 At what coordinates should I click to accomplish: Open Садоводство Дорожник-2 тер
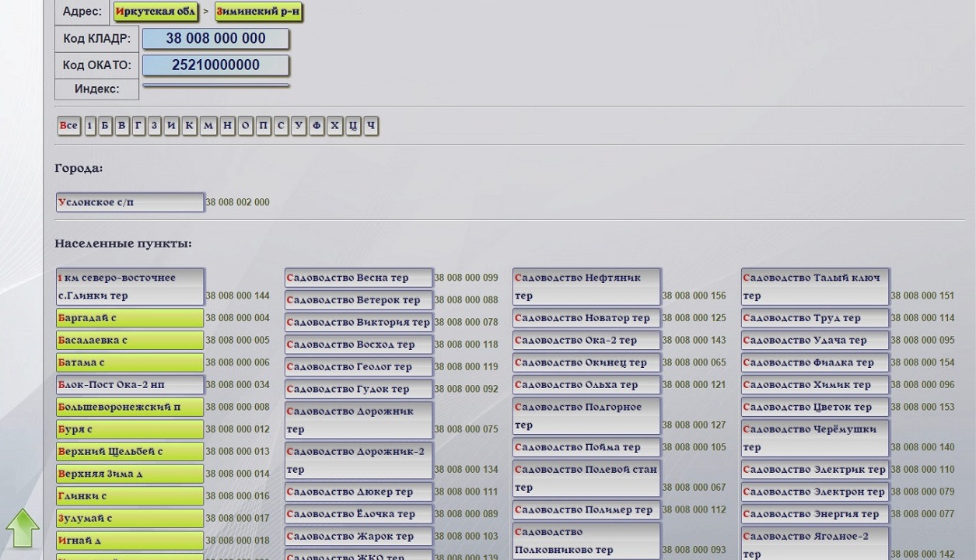(359, 460)
